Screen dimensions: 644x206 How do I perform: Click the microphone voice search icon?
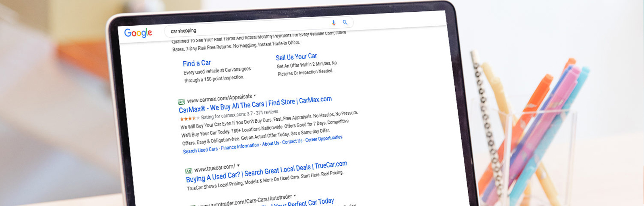coord(334,23)
